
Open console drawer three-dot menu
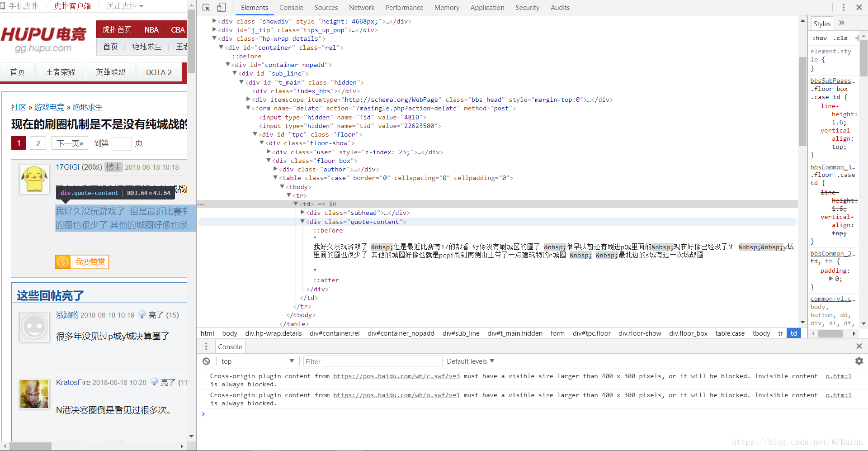pyautogui.click(x=206, y=347)
